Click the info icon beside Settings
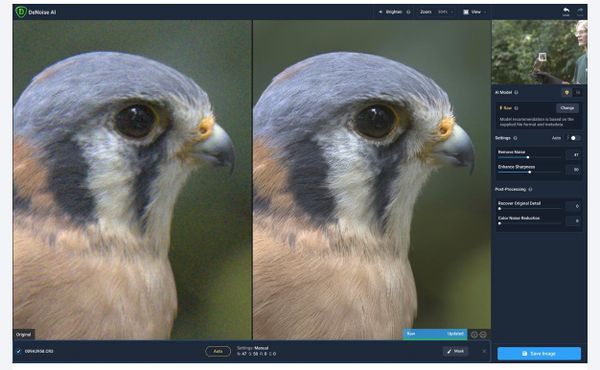 515,138
